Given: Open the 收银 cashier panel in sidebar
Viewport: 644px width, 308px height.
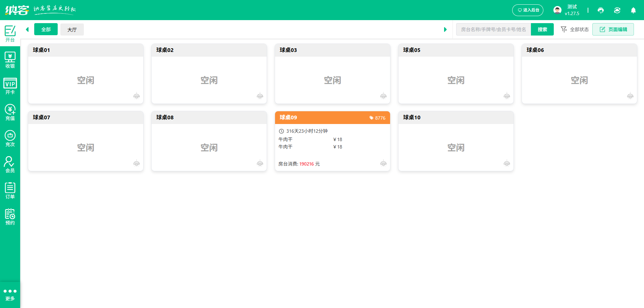Looking at the screenshot, I should 10,60.
